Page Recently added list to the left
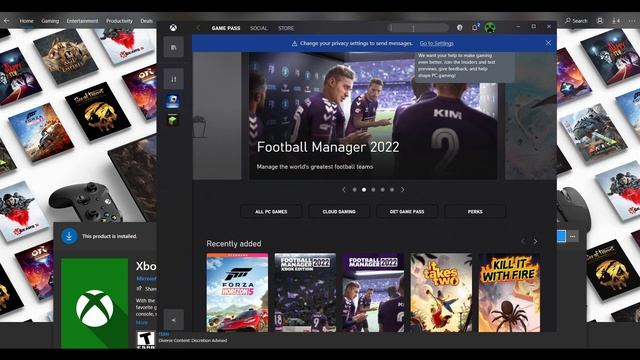Viewport: 640px width, 360px height. [523, 241]
